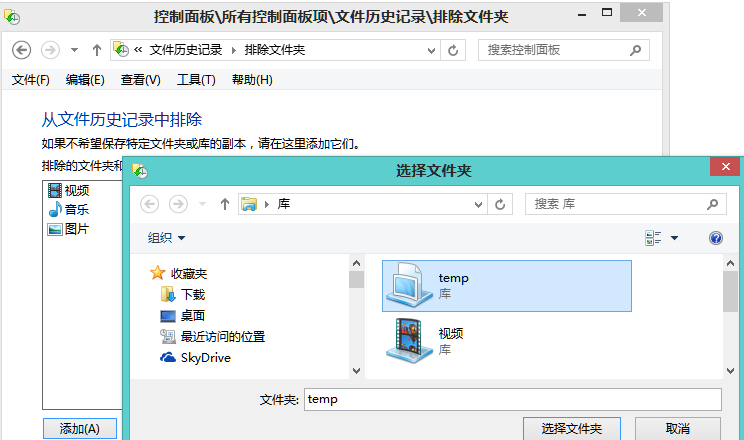Click magnifier icon in control panel search
The image size is (744, 440).
coord(635,50)
